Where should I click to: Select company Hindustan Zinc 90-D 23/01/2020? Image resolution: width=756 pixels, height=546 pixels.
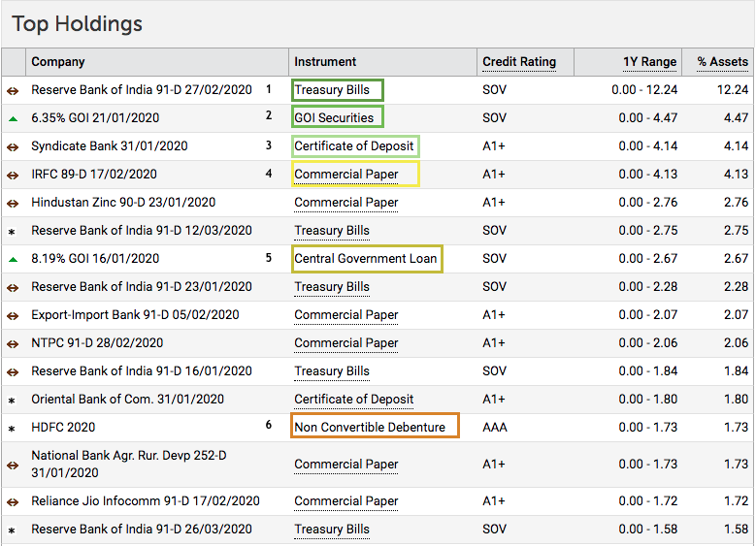coord(123,203)
